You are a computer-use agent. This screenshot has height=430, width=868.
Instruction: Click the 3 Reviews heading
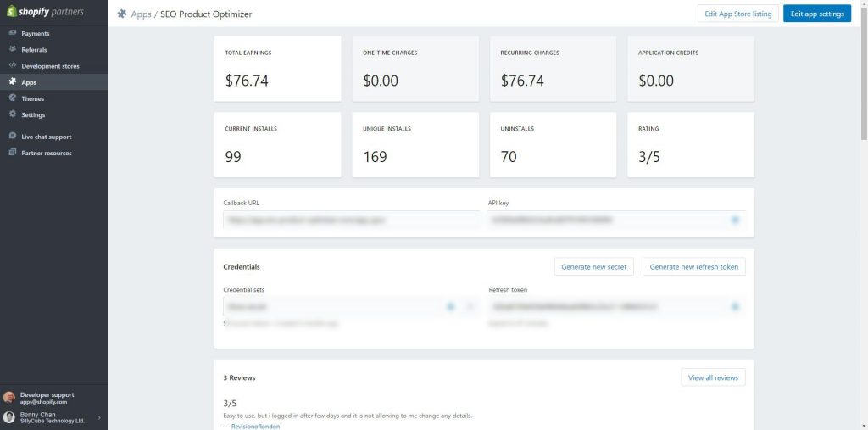239,378
